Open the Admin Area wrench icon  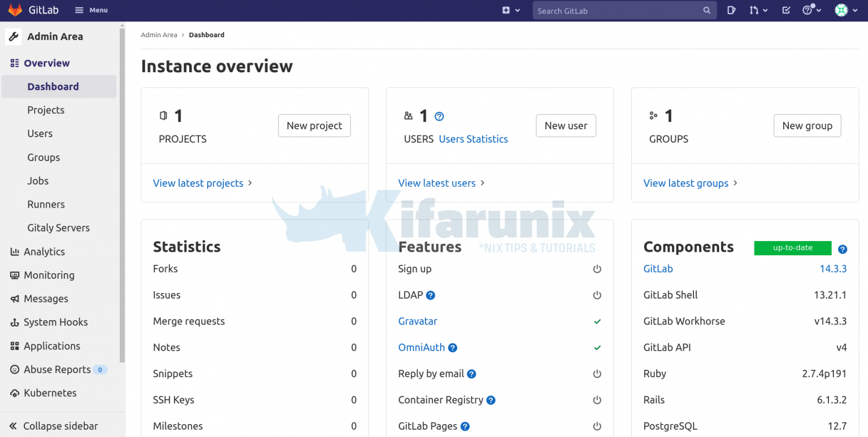point(14,36)
